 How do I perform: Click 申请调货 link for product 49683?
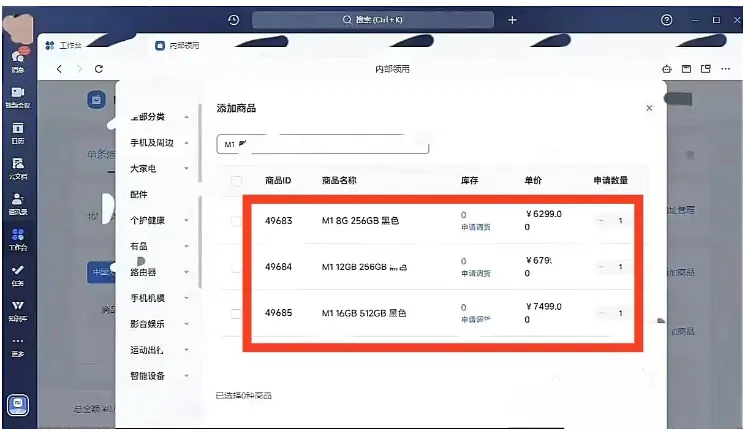pos(475,228)
